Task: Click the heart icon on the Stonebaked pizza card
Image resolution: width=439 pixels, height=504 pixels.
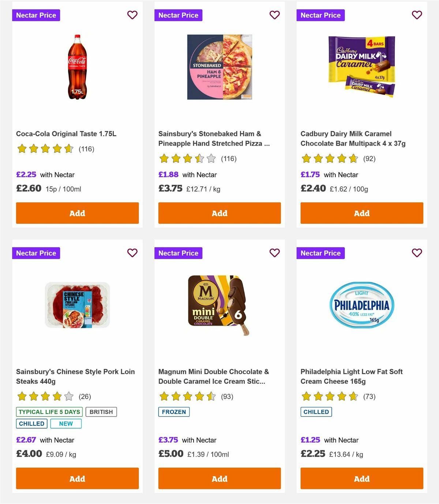Action: [274, 15]
